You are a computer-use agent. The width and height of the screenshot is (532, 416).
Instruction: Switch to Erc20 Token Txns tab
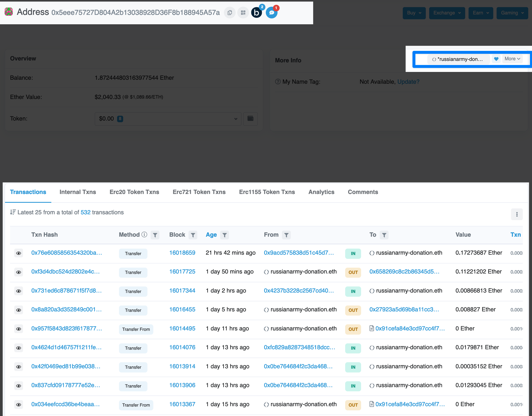(134, 192)
